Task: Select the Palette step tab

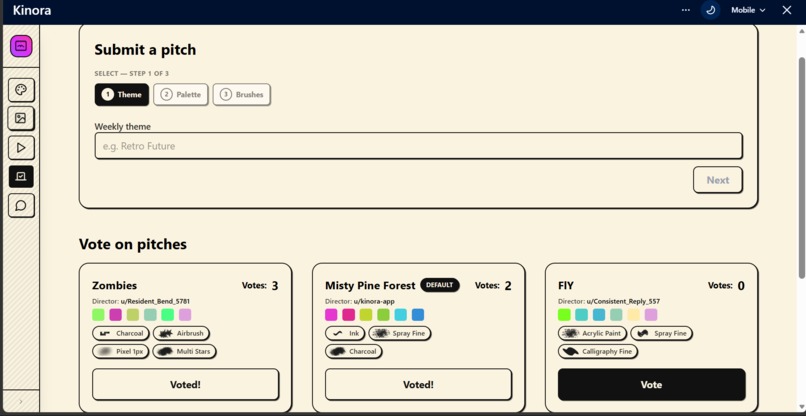Action: coord(180,95)
